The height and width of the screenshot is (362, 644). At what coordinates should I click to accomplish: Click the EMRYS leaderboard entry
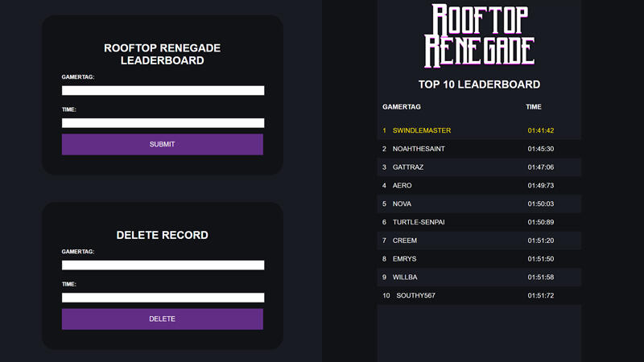click(x=478, y=259)
